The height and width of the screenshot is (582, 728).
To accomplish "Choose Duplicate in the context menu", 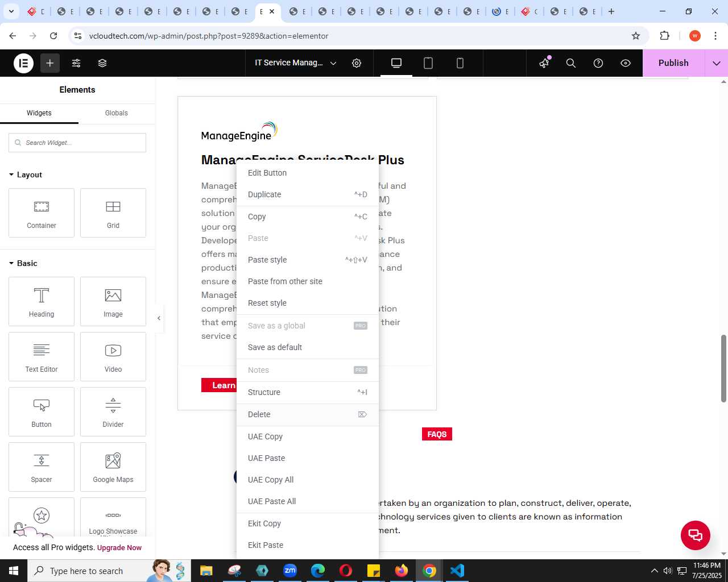I will click(x=307, y=194).
